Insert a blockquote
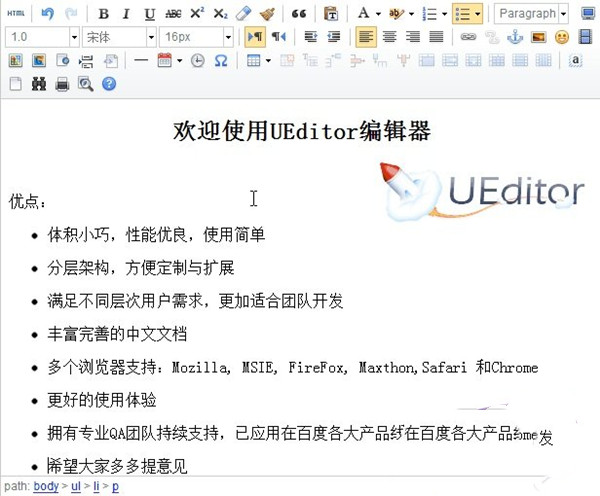 point(299,14)
